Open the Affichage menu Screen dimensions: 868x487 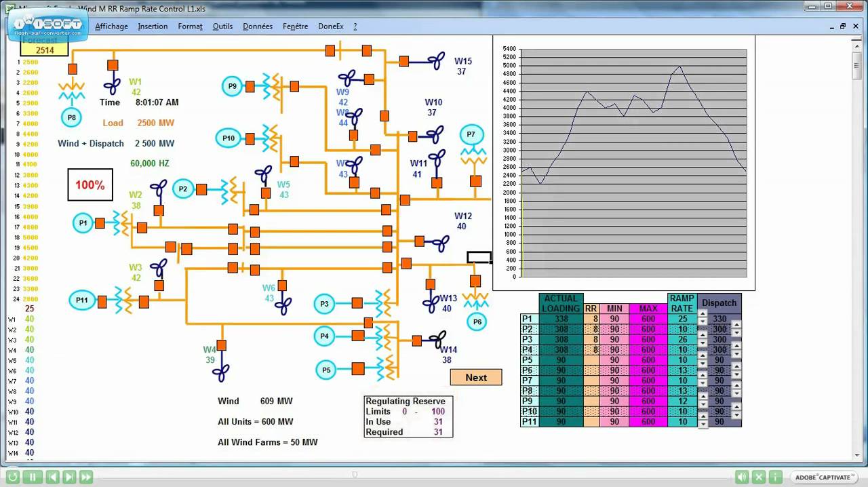click(x=111, y=26)
